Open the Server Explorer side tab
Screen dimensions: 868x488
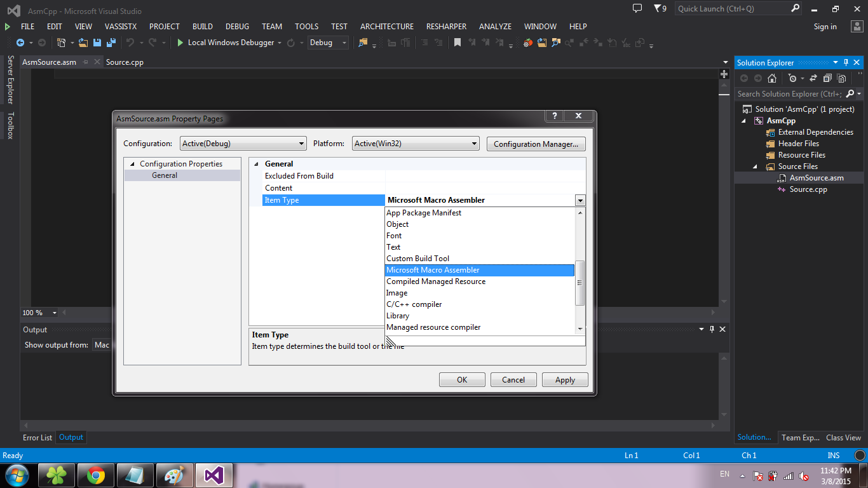[10, 79]
